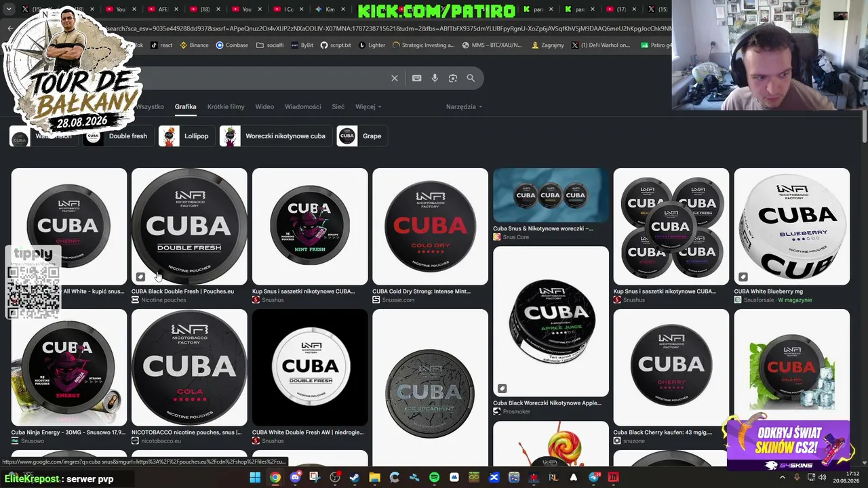868x488 pixels.
Task: Open the on-screen keyboard input tool
Action: (x=417, y=78)
